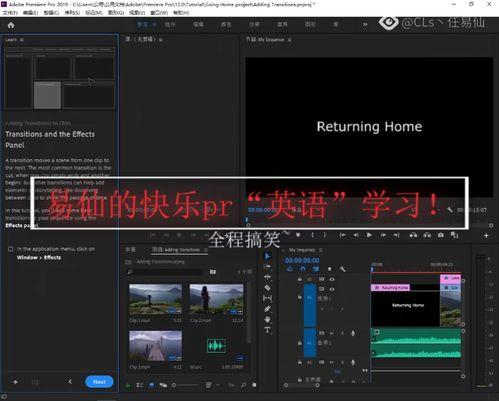Screen dimensions: 499x401
Task: Play the Program monitor sequence
Action: point(369,235)
